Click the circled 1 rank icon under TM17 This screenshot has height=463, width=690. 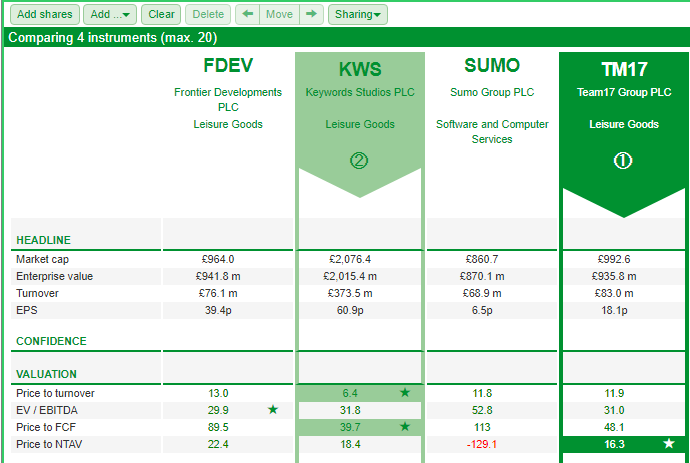pyautogui.click(x=623, y=161)
